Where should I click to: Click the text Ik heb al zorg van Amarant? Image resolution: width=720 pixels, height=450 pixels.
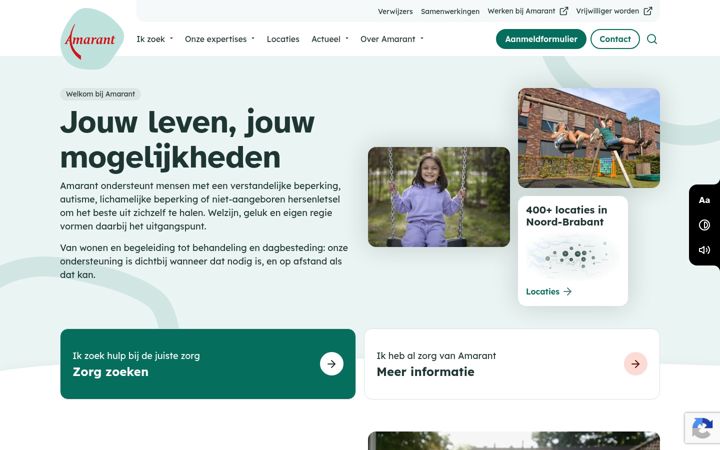(x=436, y=356)
